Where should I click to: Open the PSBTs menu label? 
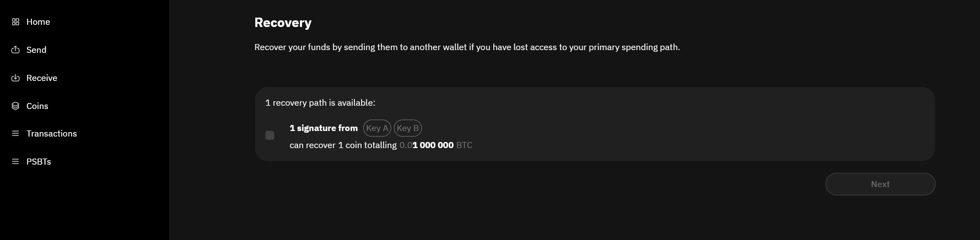[39, 162]
